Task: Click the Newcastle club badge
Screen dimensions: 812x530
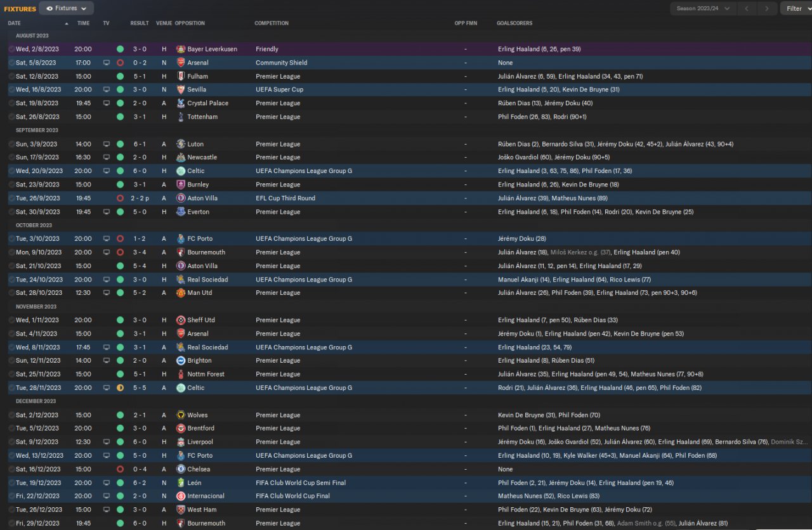Action: (x=181, y=157)
